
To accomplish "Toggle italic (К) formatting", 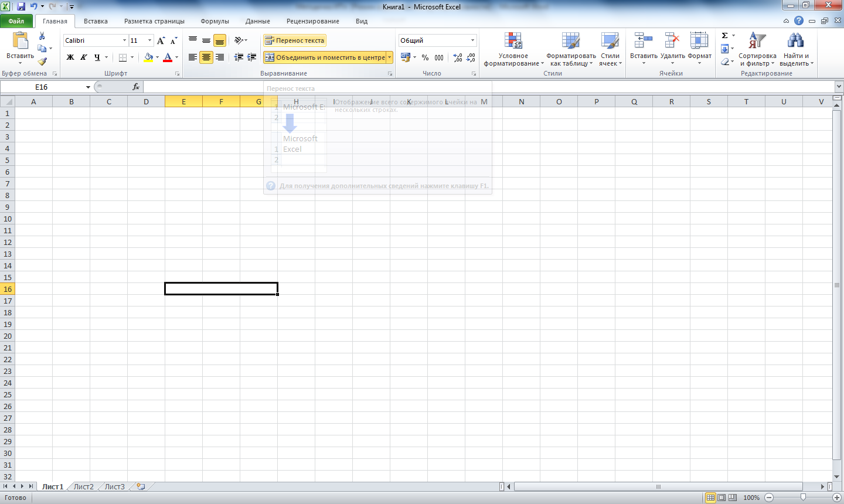I will [x=84, y=57].
